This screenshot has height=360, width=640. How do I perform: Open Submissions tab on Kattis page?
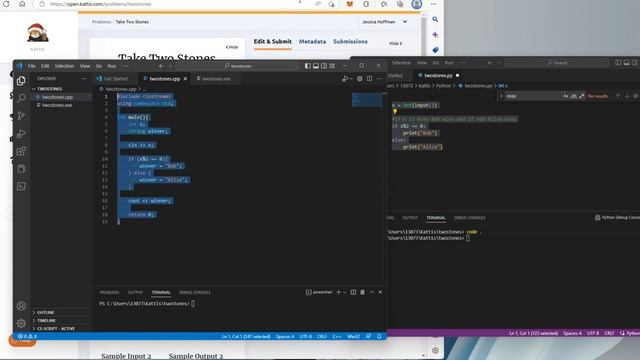[x=350, y=42]
